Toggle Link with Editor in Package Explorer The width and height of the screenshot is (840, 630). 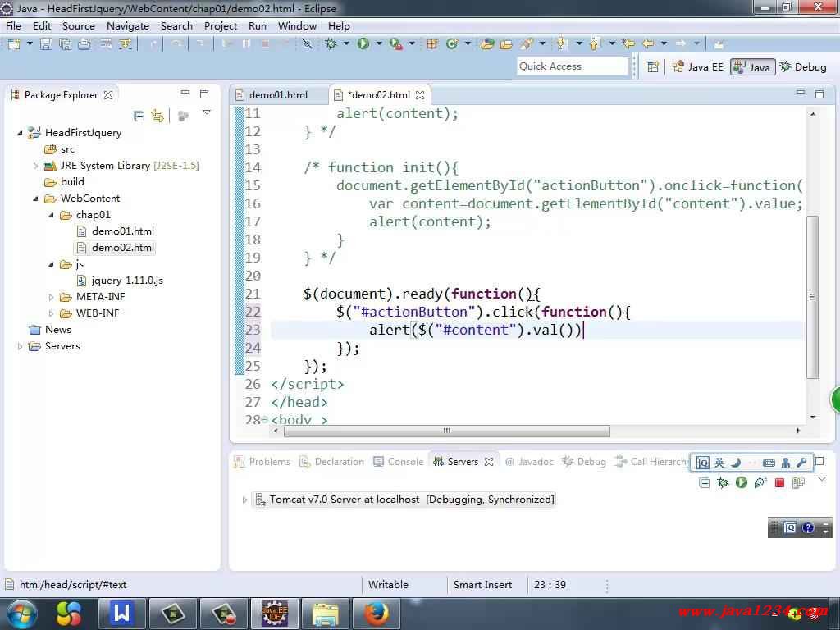point(157,116)
